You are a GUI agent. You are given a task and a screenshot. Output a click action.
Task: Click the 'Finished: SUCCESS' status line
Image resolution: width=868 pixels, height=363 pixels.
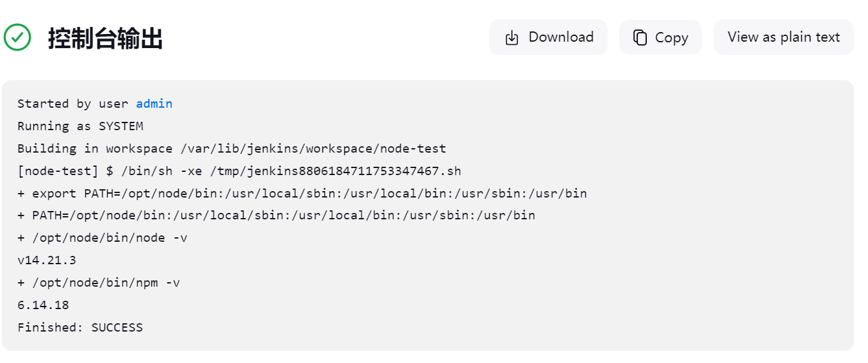80,327
